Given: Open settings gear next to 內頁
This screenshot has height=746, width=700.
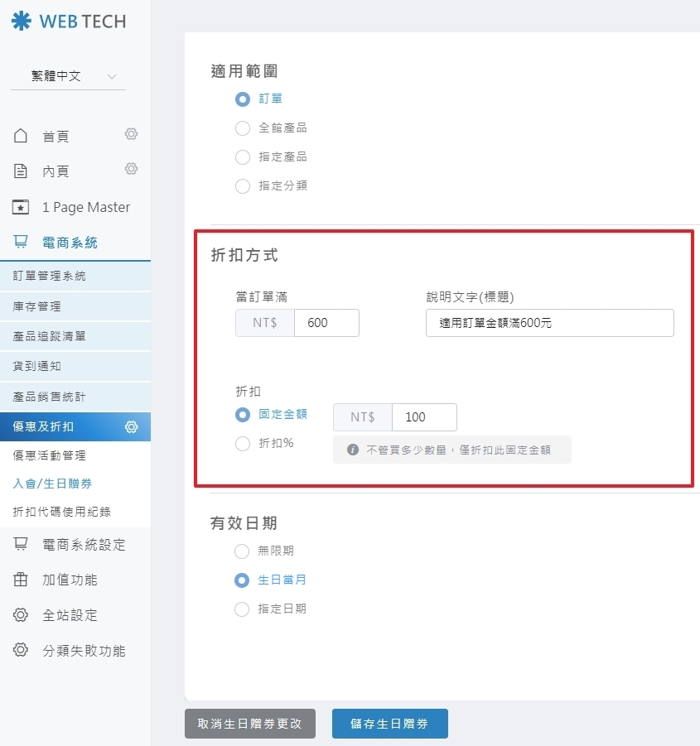Looking at the screenshot, I should (x=130, y=169).
